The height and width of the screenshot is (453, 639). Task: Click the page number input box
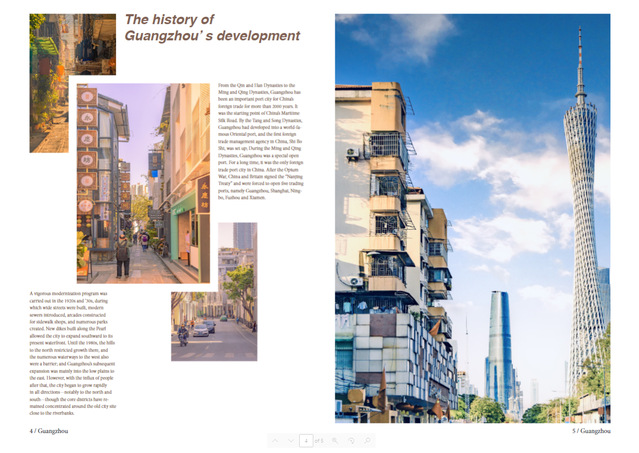306,441
